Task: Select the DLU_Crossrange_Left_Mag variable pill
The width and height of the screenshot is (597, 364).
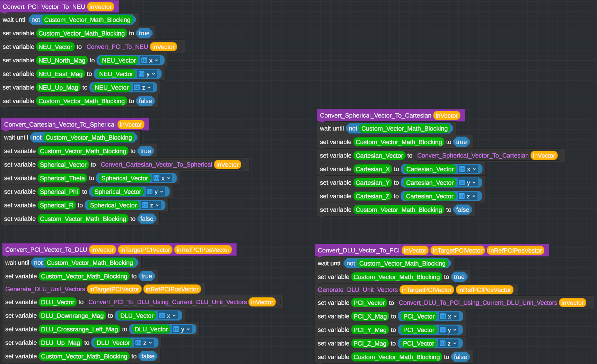Action: [79, 329]
